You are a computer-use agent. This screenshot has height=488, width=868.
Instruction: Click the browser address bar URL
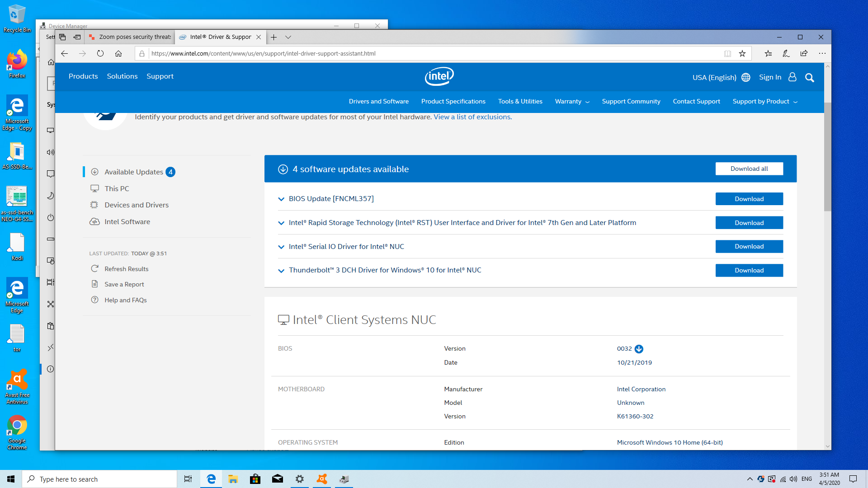click(263, 53)
